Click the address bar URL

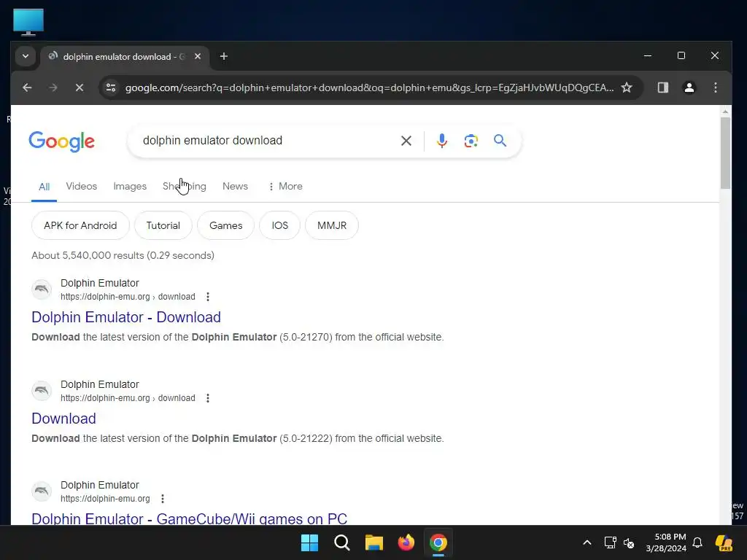[x=369, y=87]
